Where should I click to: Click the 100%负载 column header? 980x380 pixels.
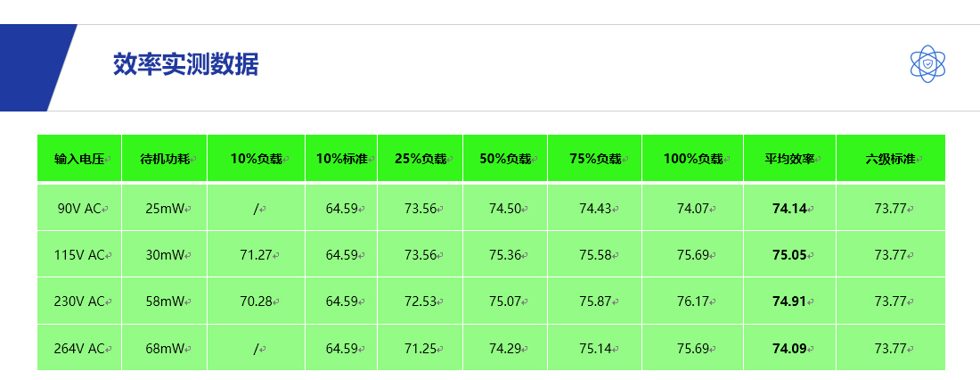tap(692, 159)
